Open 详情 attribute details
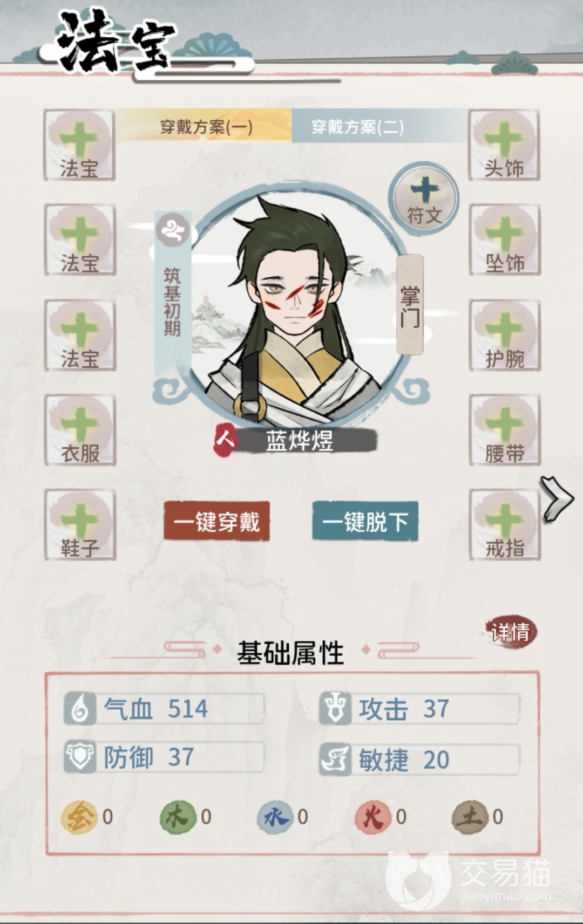The width and height of the screenshot is (583, 924). 510,631
